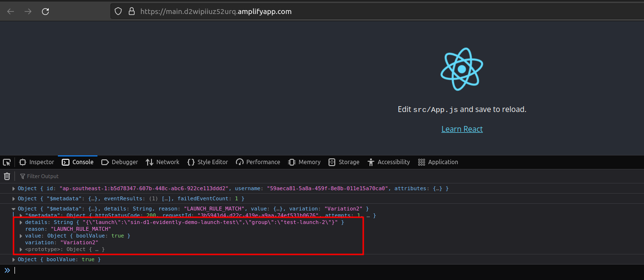Expand the Object with id ap-southeast-1

pos(14,189)
